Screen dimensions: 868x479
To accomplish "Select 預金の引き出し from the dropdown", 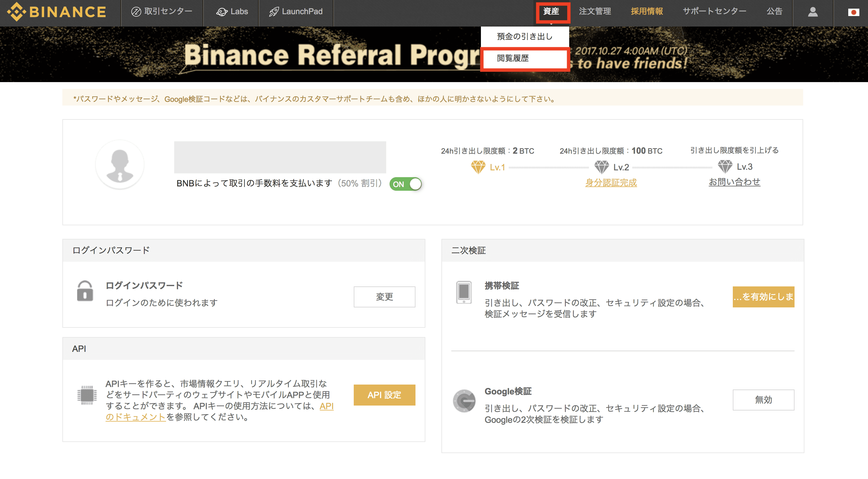I will 524,36.
